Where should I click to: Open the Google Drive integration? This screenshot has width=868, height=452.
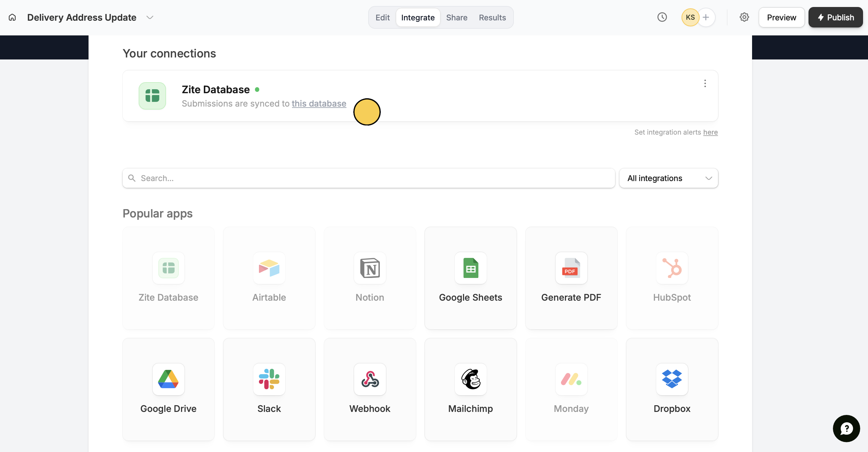point(168,389)
